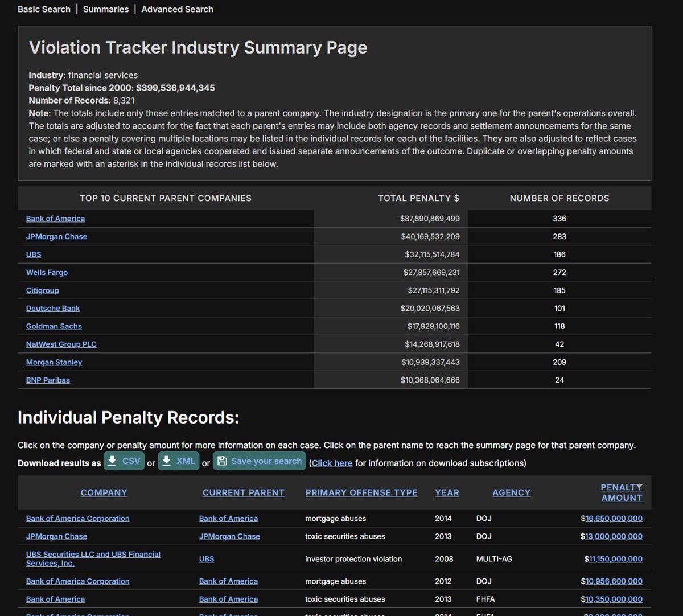Click Bank of America parent in FHFA 2013 row
Image resolution: width=683 pixels, height=616 pixels.
pos(228,599)
